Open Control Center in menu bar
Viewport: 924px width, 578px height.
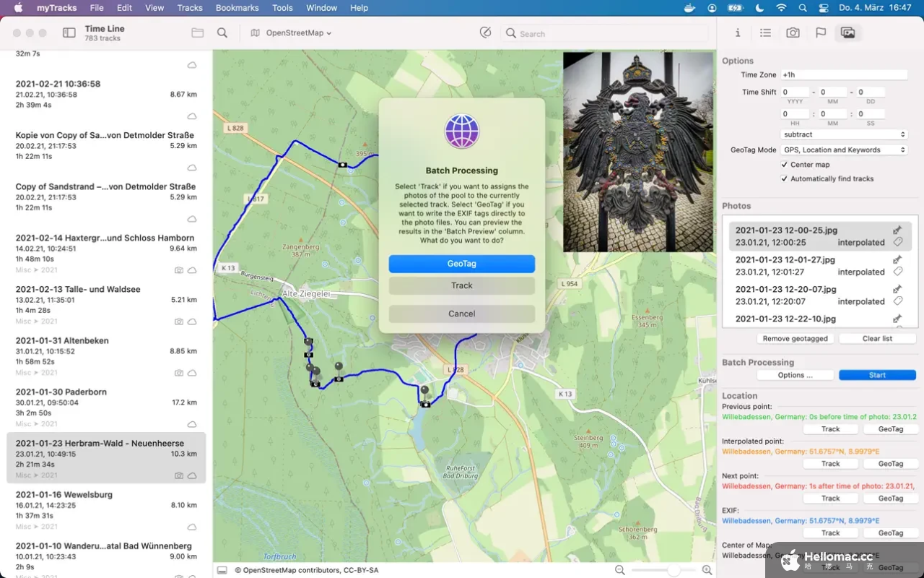click(824, 8)
